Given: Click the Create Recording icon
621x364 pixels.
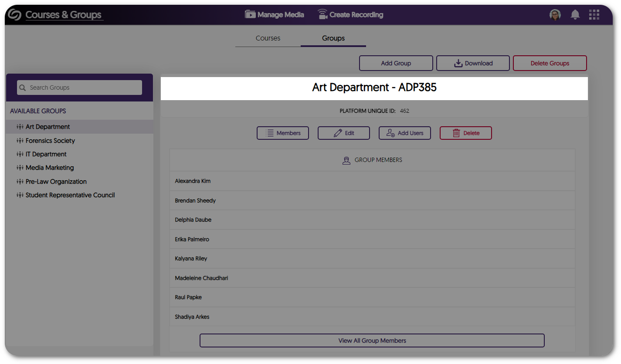Looking at the screenshot, I should tap(322, 14).
